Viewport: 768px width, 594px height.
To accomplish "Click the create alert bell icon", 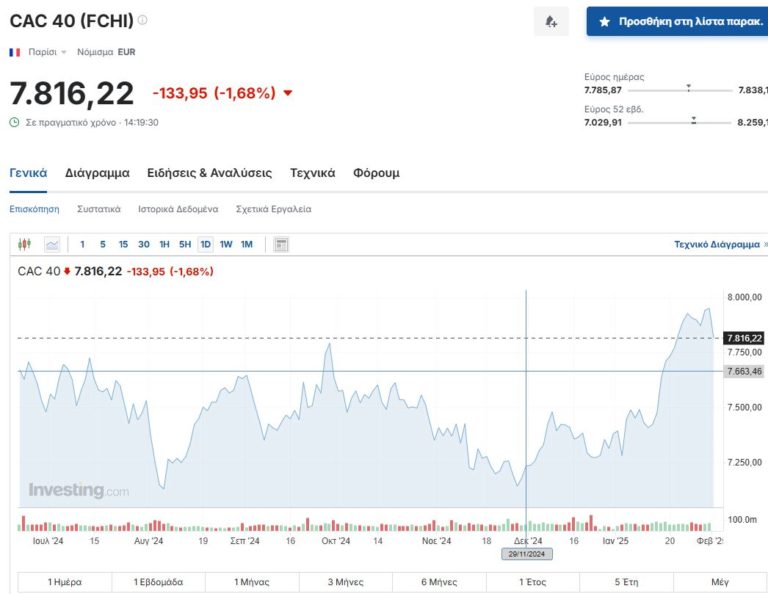I will [551, 21].
